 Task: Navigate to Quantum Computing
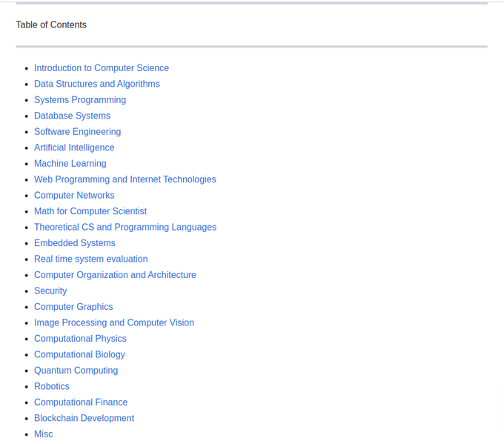[76, 371]
